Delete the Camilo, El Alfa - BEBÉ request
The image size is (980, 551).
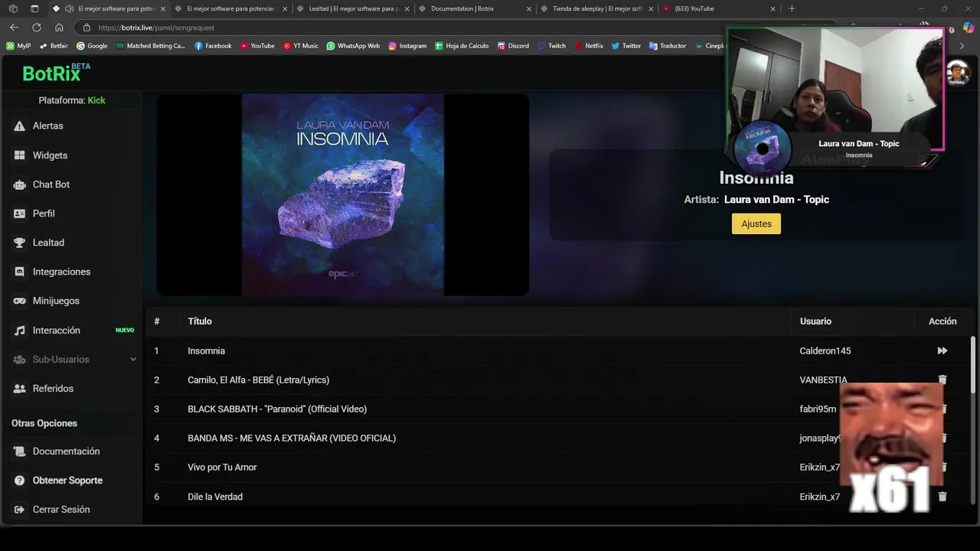(942, 380)
